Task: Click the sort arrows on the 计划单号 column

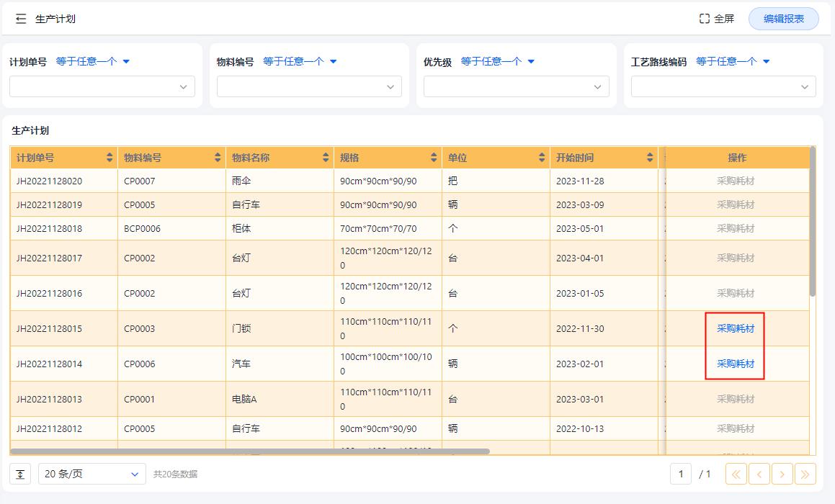Action: 110,157
